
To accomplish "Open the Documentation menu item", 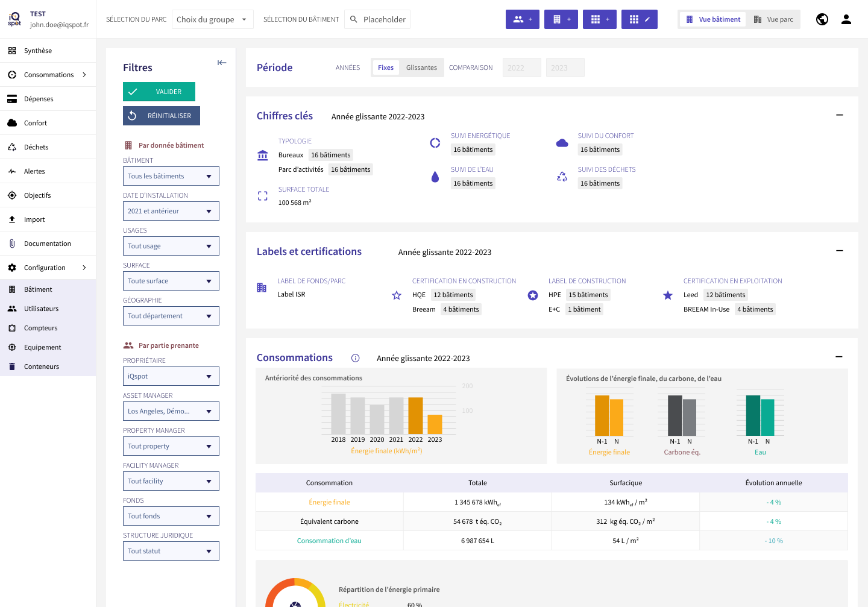I will [x=48, y=244].
